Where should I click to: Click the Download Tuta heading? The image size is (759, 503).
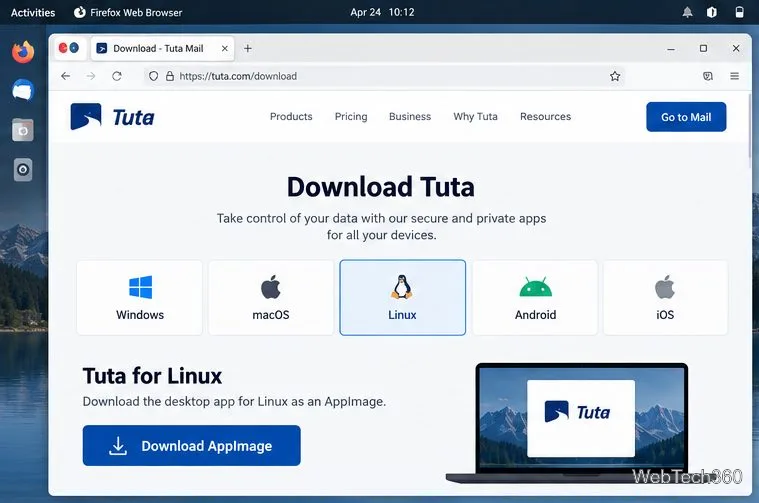[381, 187]
